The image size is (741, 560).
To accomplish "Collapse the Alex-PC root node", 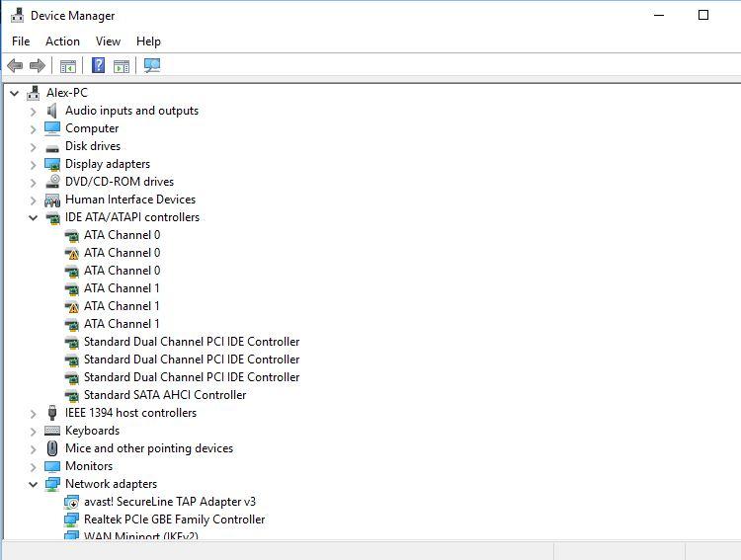I will click(15, 93).
